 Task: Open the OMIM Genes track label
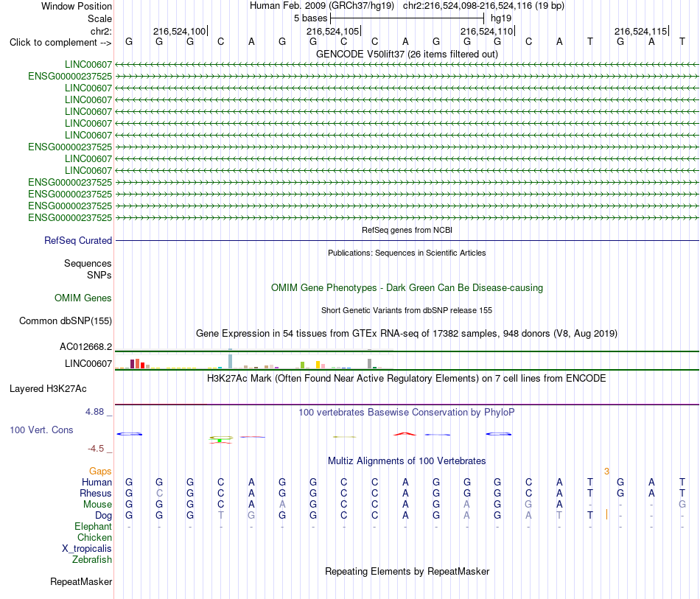[x=83, y=298]
